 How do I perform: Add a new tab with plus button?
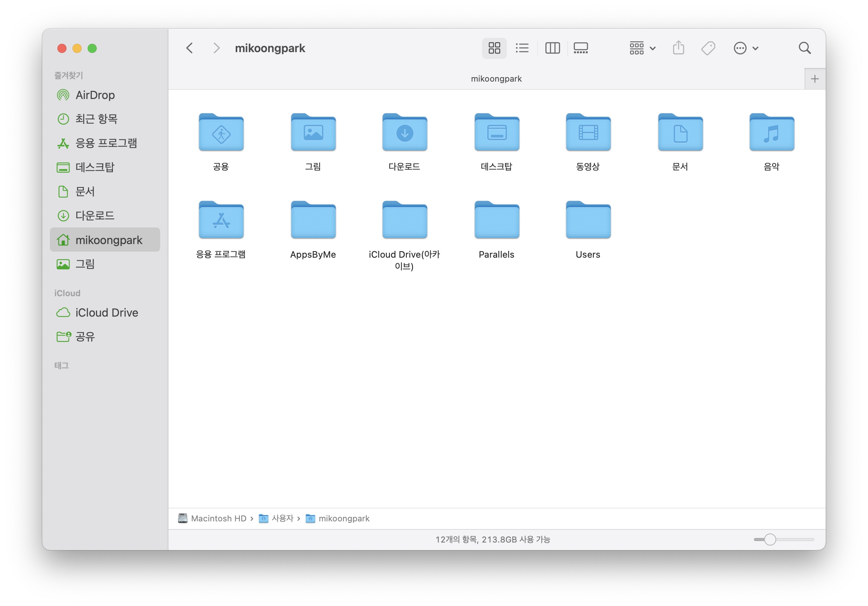[x=815, y=79]
